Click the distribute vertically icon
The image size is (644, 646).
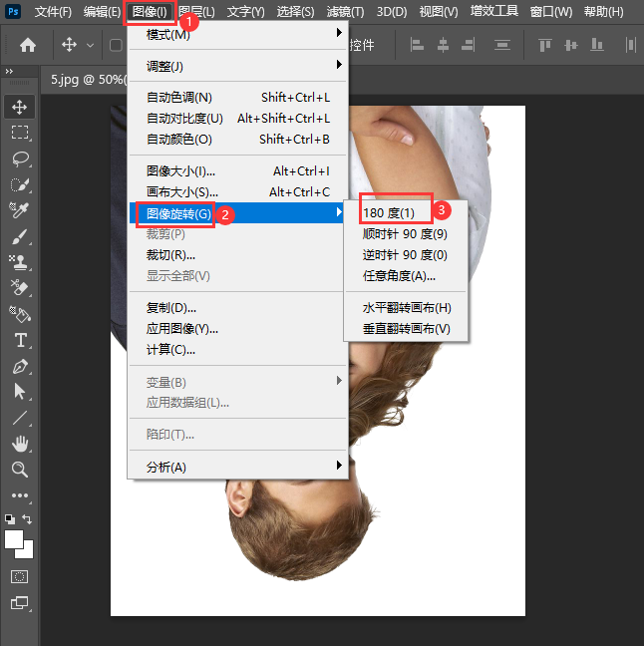coord(502,45)
